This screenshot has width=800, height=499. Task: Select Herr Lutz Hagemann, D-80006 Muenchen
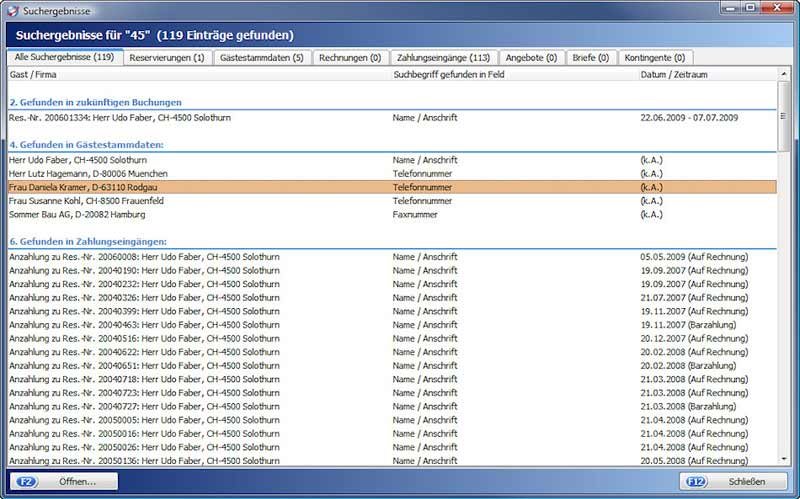pos(392,174)
